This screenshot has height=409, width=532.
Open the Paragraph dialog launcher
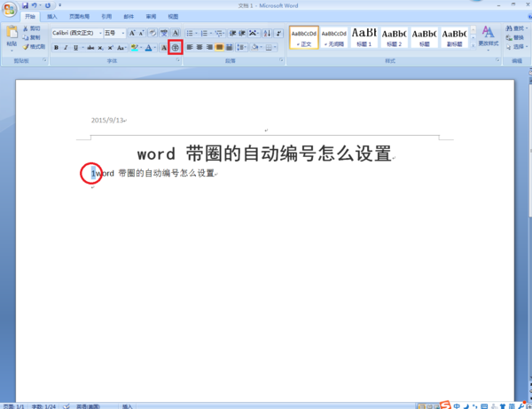click(281, 60)
